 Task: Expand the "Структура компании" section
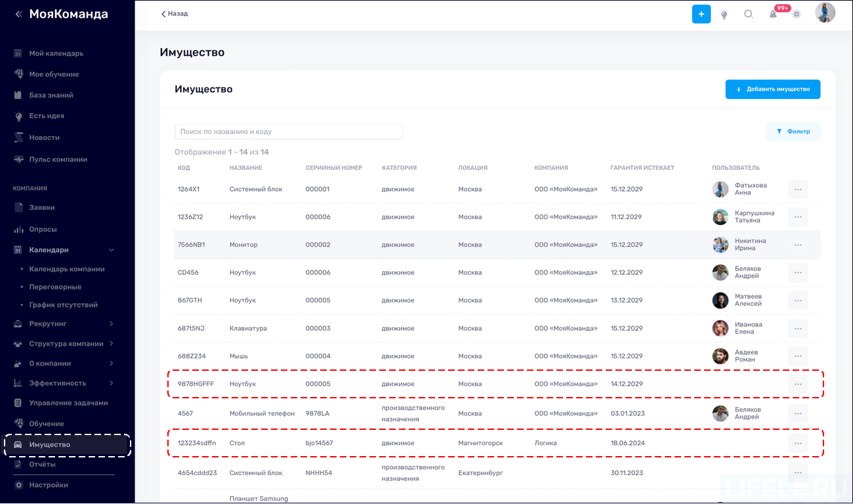111,343
